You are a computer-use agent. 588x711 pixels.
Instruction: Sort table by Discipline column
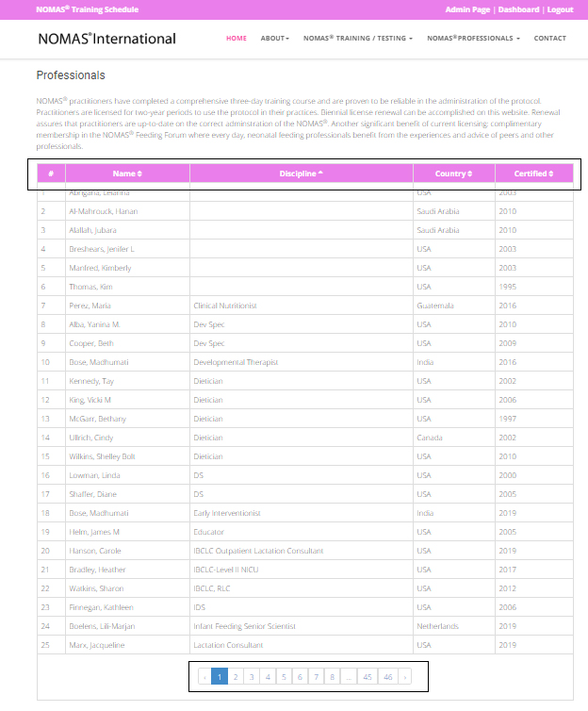[301, 174]
